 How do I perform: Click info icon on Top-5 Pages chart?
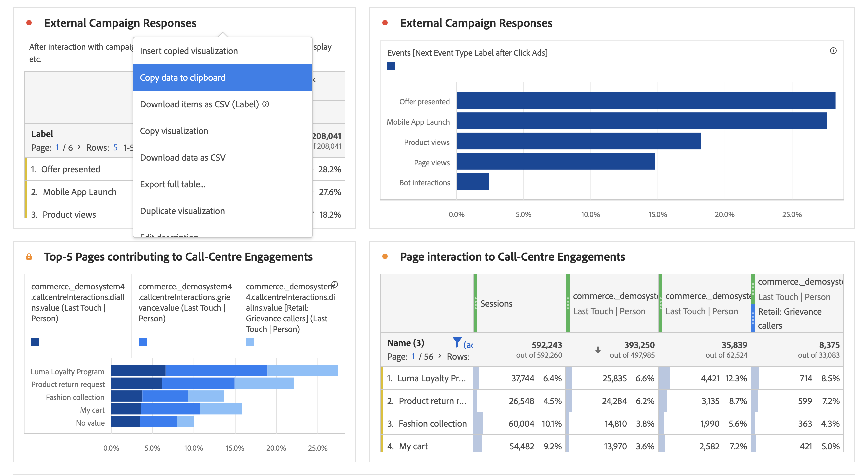[334, 284]
